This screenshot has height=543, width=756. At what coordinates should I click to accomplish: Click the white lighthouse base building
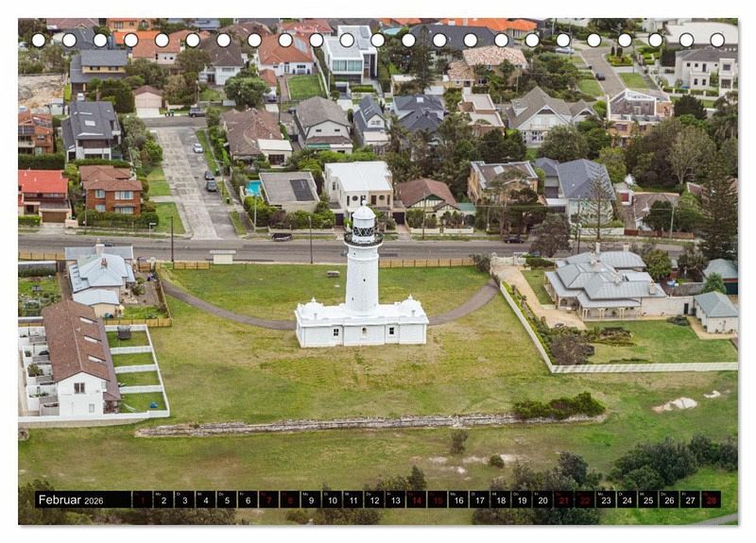pyautogui.click(x=361, y=324)
